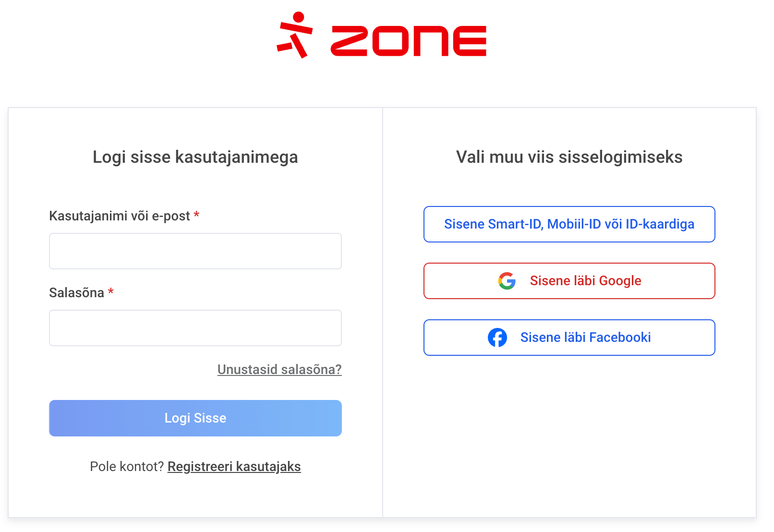This screenshot has height=532, width=774.
Task: Sign in with Smart-ID, Mobiil-ID või ID-kaardiga
Action: 569,224
